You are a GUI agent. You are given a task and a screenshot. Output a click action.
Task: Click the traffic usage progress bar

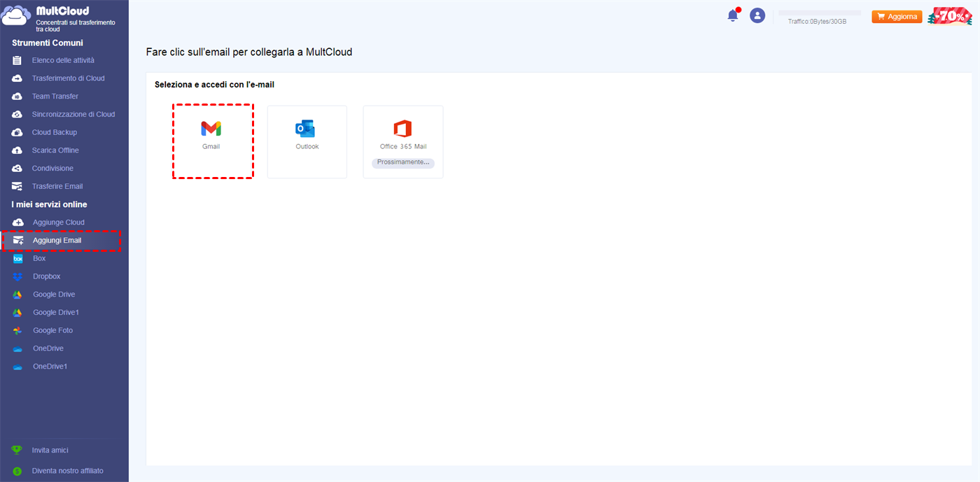820,13
